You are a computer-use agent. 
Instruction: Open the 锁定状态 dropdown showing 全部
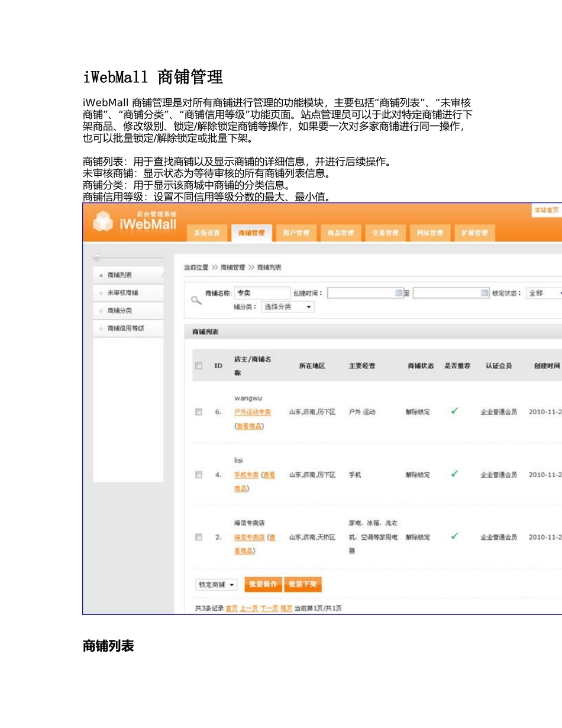pos(544,293)
